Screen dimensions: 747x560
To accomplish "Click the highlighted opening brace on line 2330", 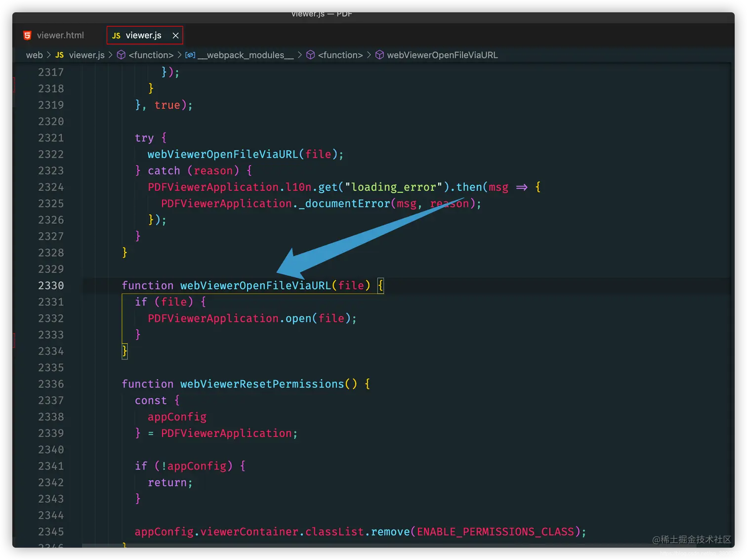I will (x=380, y=286).
